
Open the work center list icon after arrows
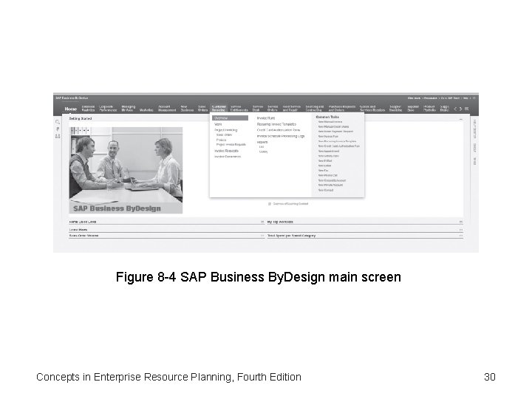coord(467,109)
